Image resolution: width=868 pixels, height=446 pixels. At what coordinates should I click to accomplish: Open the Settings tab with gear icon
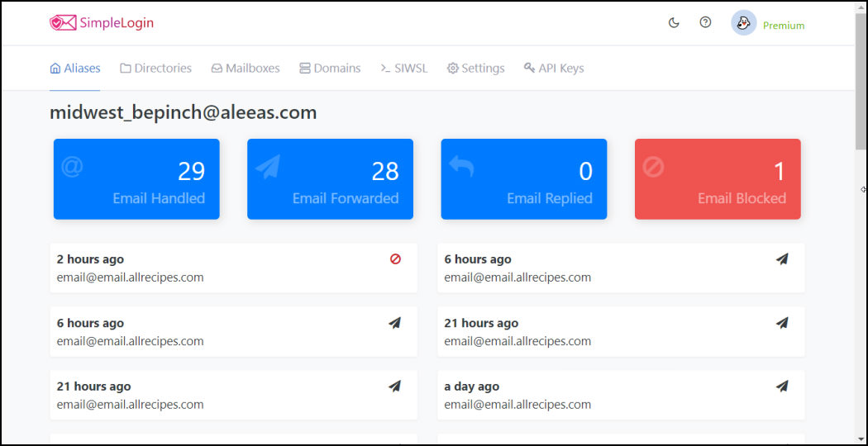pos(476,68)
